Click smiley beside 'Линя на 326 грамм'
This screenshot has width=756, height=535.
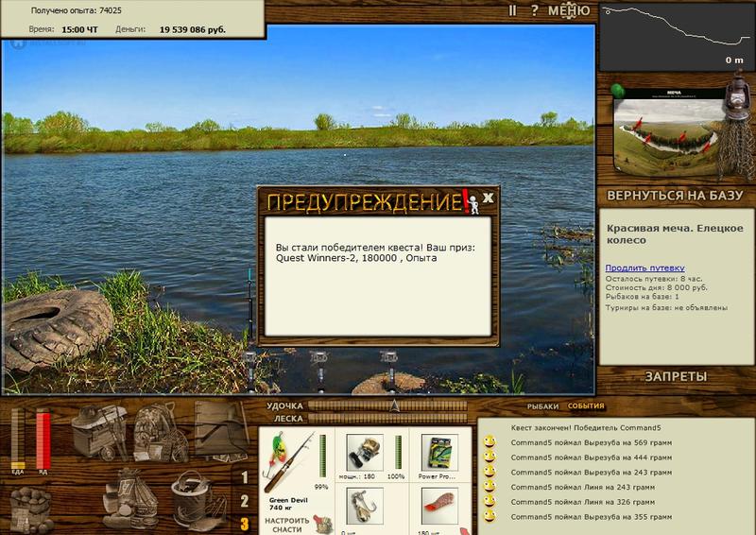pyautogui.click(x=489, y=501)
